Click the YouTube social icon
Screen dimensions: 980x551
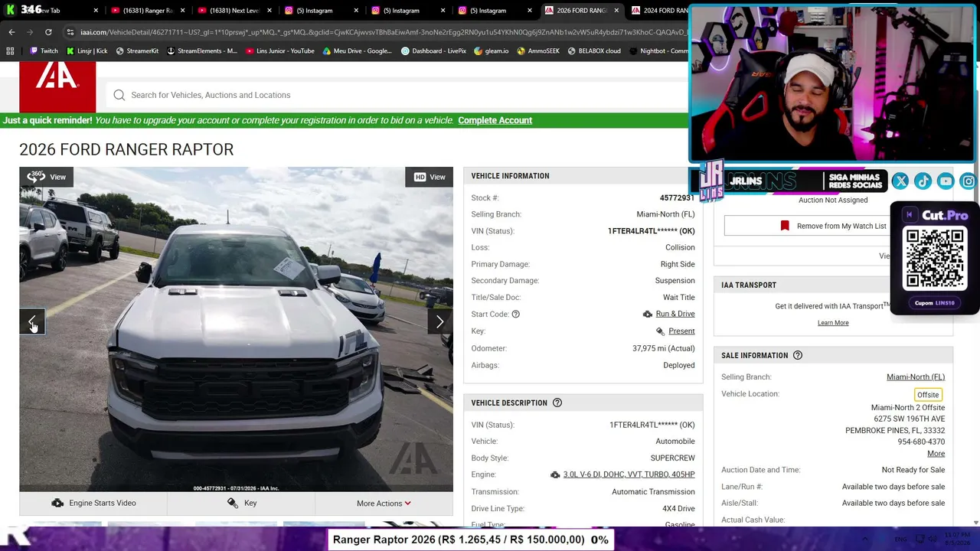click(x=946, y=181)
